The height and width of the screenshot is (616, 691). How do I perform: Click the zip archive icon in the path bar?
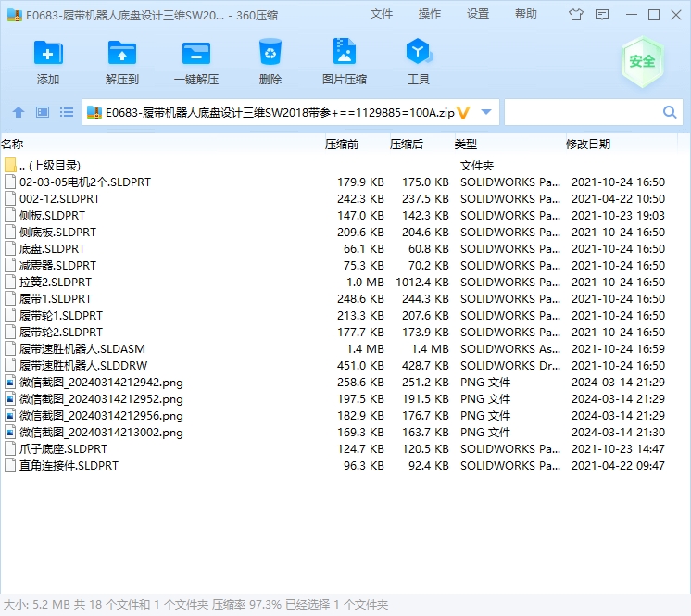click(x=94, y=112)
